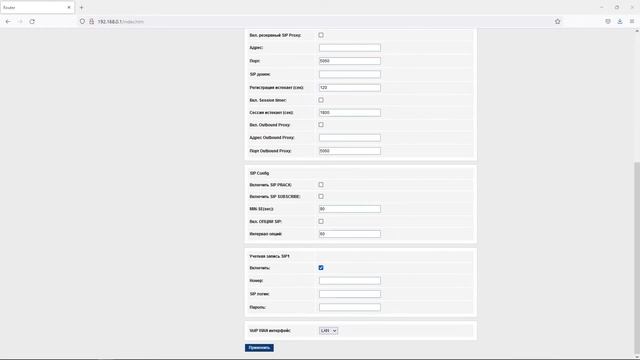
Task: Reload the router page
Action: coord(32,21)
